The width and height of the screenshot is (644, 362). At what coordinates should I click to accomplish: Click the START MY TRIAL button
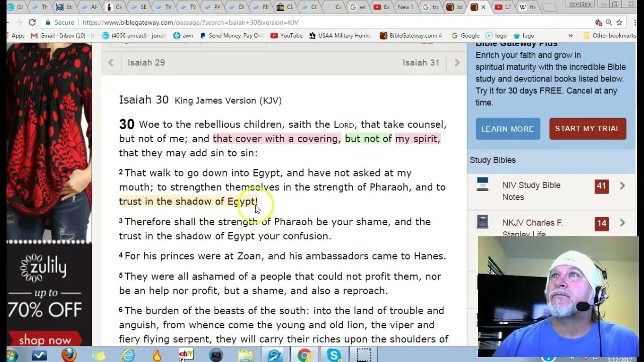[x=588, y=129]
